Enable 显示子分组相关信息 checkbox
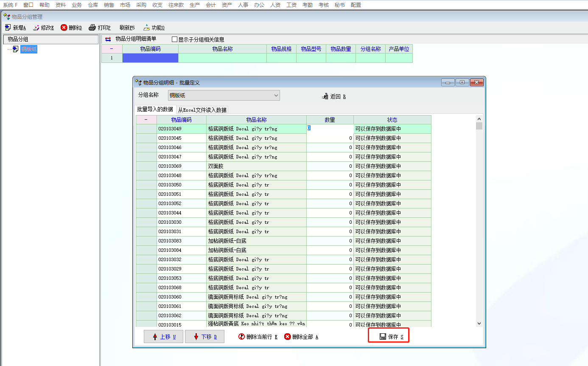The width and height of the screenshot is (588, 366). (174, 39)
